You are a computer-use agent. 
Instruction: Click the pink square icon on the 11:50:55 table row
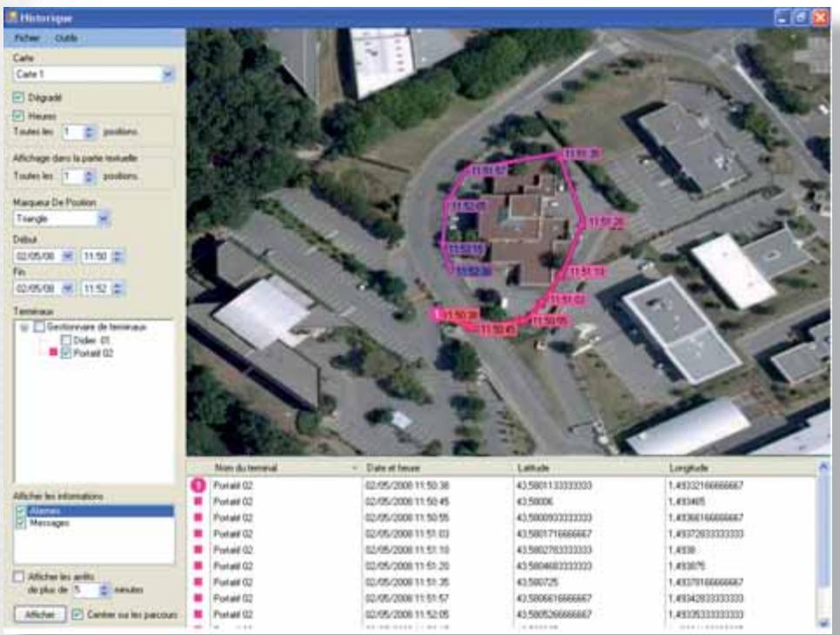pos(198,517)
